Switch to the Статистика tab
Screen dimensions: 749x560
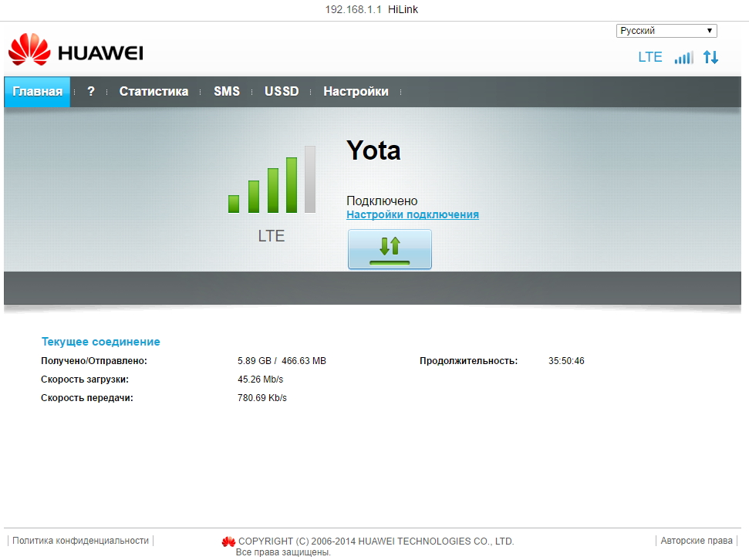pos(154,91)
